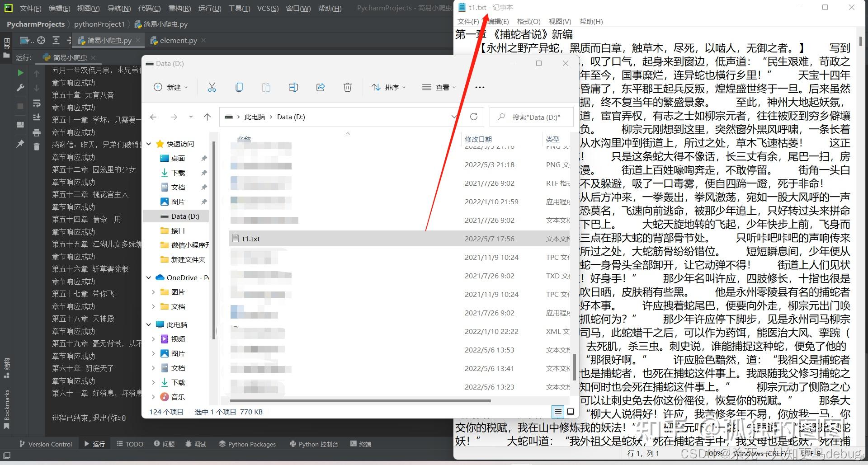
Task: Open the 排序 sort dropdown
Action: [388, 87]
